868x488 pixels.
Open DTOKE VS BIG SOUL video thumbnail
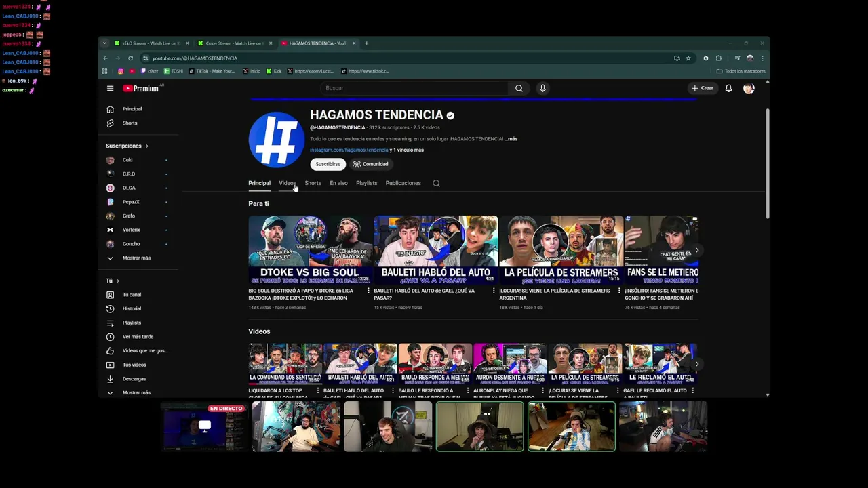click(311, 250)
